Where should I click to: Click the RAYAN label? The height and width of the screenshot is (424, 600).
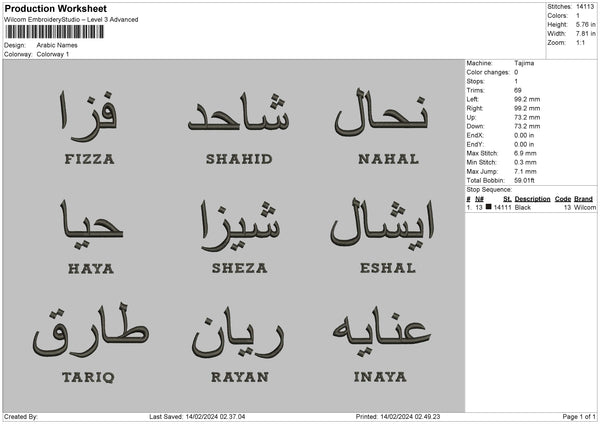pyautogui.click(x=240, y=377)
